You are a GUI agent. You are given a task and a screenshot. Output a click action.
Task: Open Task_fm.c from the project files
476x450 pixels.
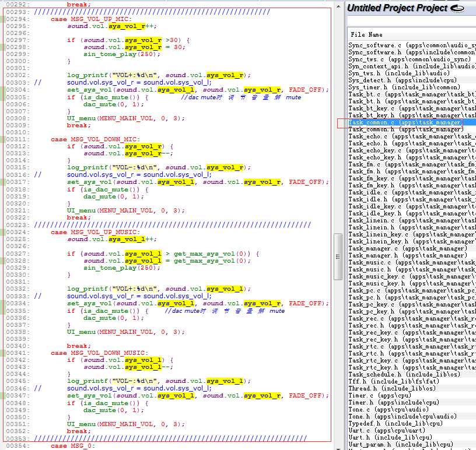pos(412,164)
